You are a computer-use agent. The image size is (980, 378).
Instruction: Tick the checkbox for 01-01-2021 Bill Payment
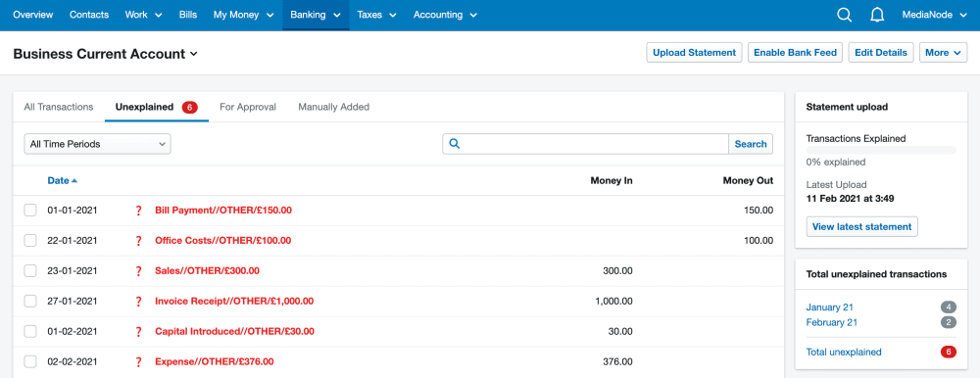(30, 211)
